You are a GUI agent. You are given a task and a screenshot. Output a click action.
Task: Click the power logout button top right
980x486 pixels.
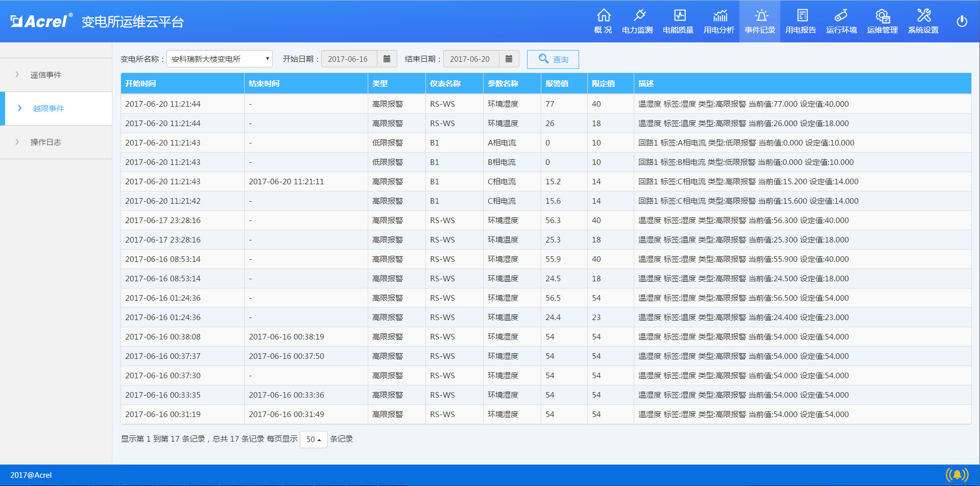[x=962, y=21]
